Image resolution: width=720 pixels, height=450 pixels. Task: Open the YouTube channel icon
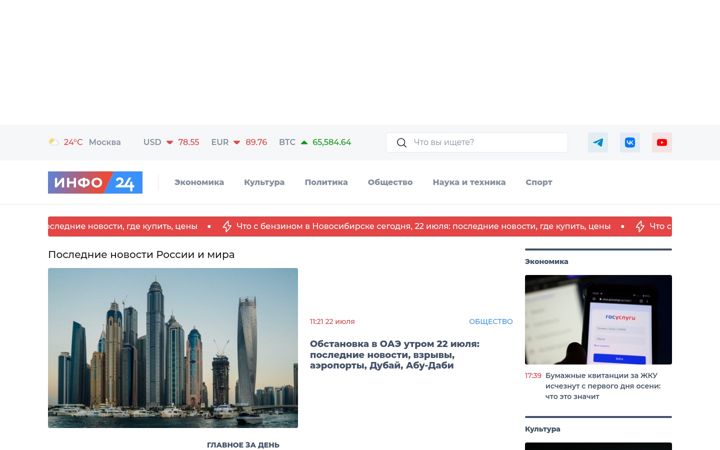pyautogui.click(x=662, y=142)
